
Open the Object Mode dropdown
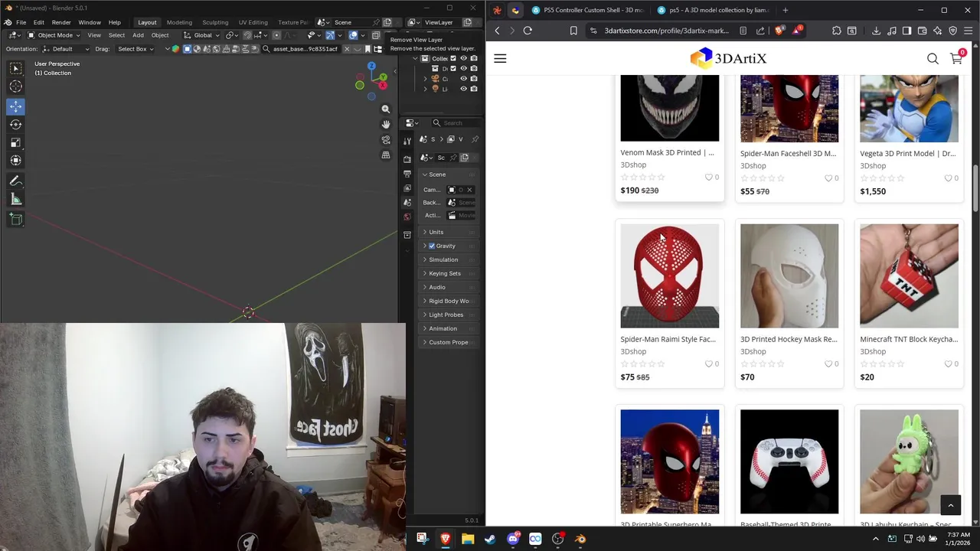point(54,35)
